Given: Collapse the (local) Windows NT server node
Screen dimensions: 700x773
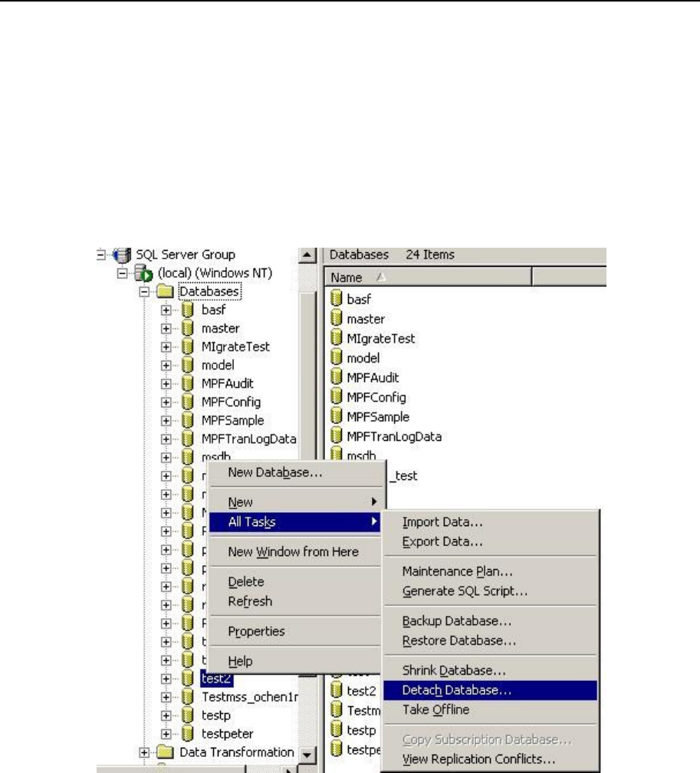Looking at the screenshot, I should pos(122,273).
